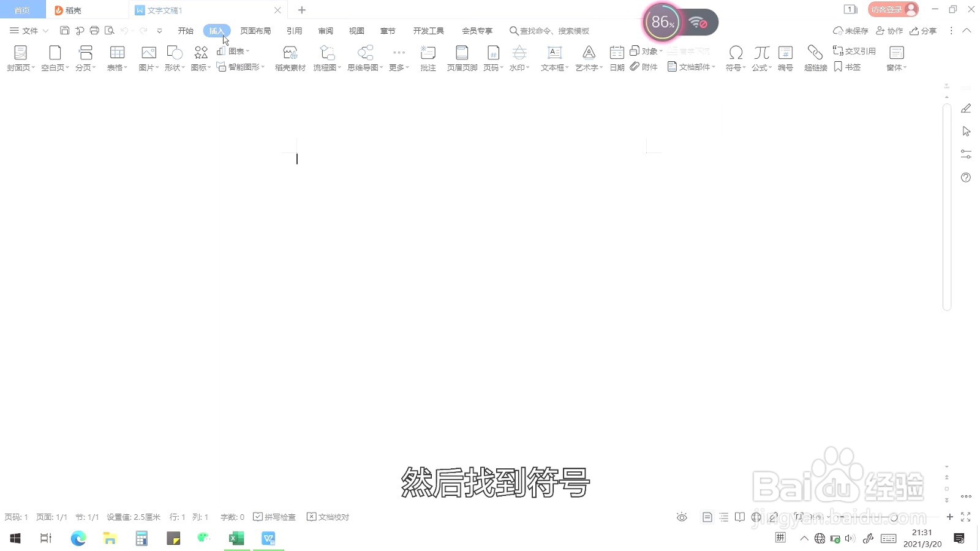Viewport: 980px width, 551px height.
Task: Open 稻壳素材 materials
Action: pyautogui.click(x=290, y=58)
